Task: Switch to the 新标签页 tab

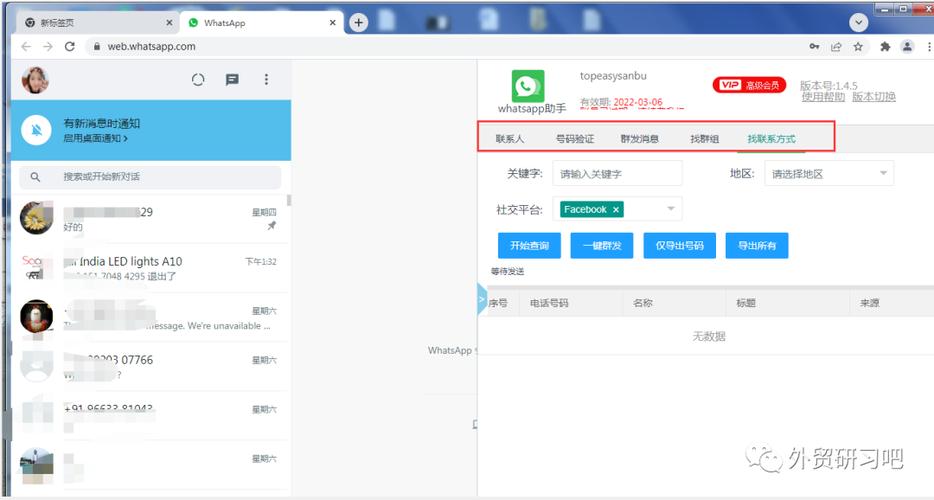Action: pyautogui.click(x=95, y=23)
